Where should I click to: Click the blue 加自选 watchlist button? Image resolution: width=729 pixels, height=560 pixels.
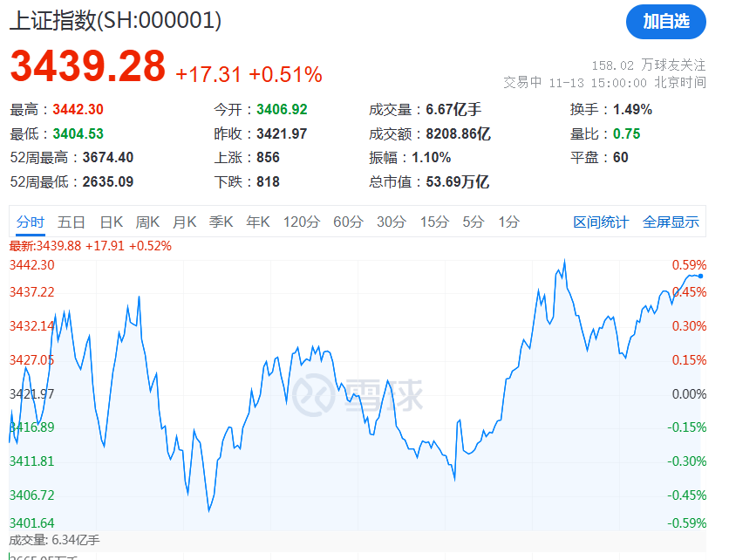665,23
